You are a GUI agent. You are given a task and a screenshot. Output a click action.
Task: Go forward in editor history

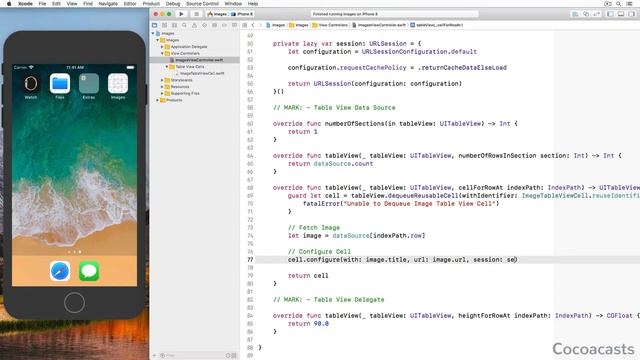click(x=260, y=25)
